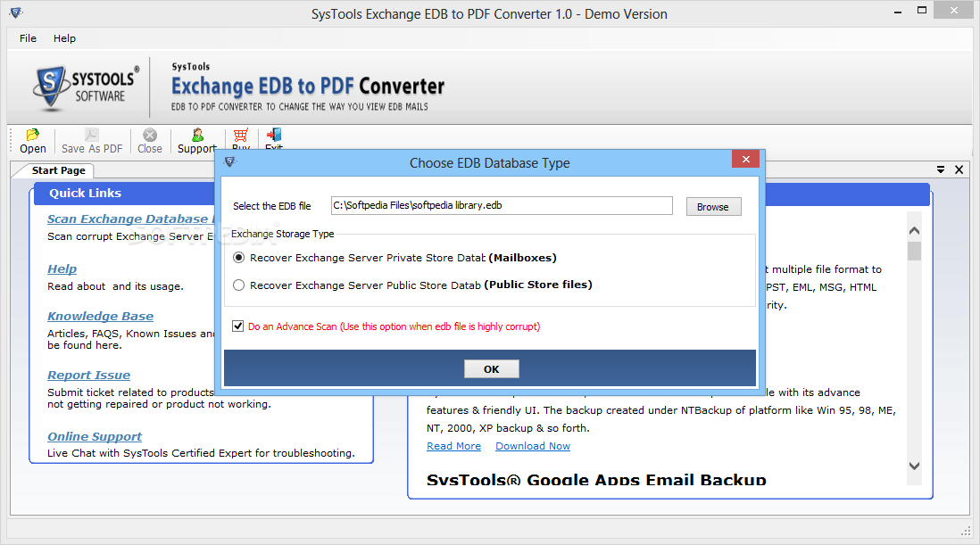Click the dialog's title bar shield icon
The image size is (980, 545).
point(230,161)
